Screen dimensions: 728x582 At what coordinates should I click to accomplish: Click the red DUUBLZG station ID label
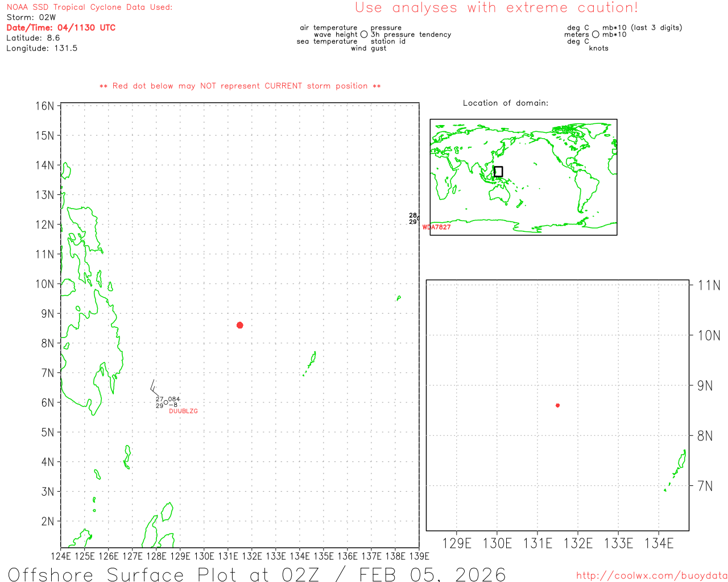click(x=183, y=411)
